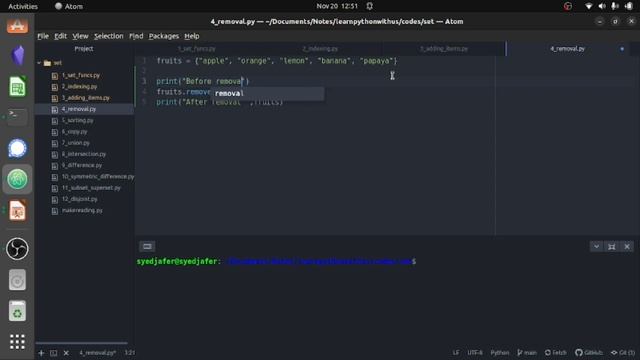640x360 pixels.
Task: Open GitHub panel from status bar
Action: pos(589,353)
